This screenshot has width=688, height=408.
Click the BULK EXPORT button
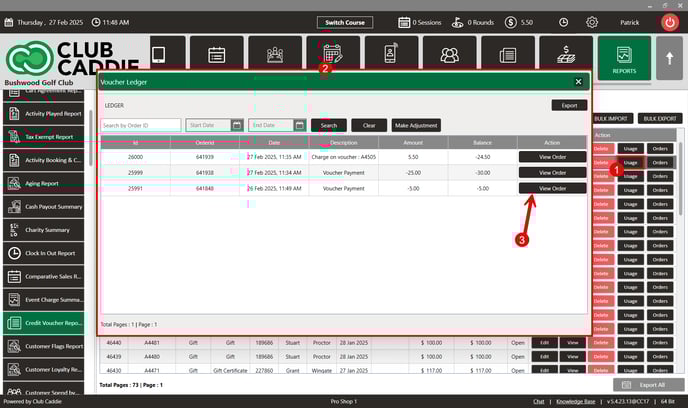660,118
